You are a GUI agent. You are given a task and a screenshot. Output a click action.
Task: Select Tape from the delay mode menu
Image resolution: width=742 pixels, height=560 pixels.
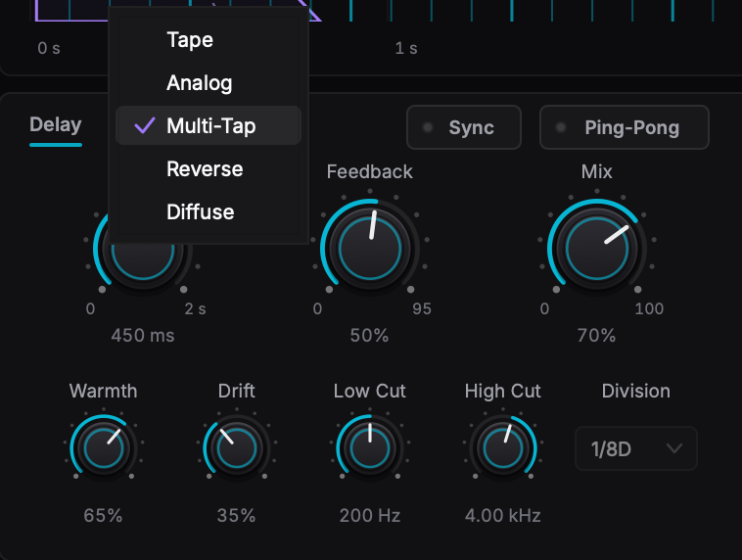[x=209, y=40]
